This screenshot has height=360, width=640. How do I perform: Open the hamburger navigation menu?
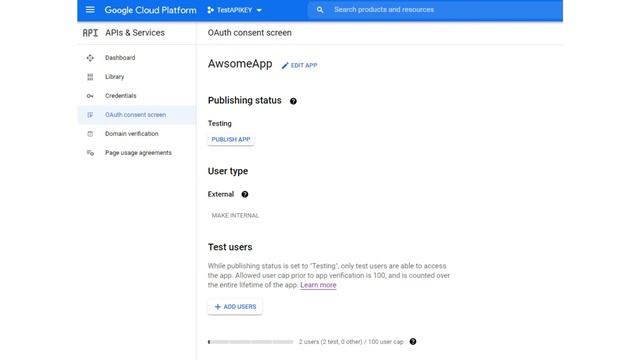point(90,9)
